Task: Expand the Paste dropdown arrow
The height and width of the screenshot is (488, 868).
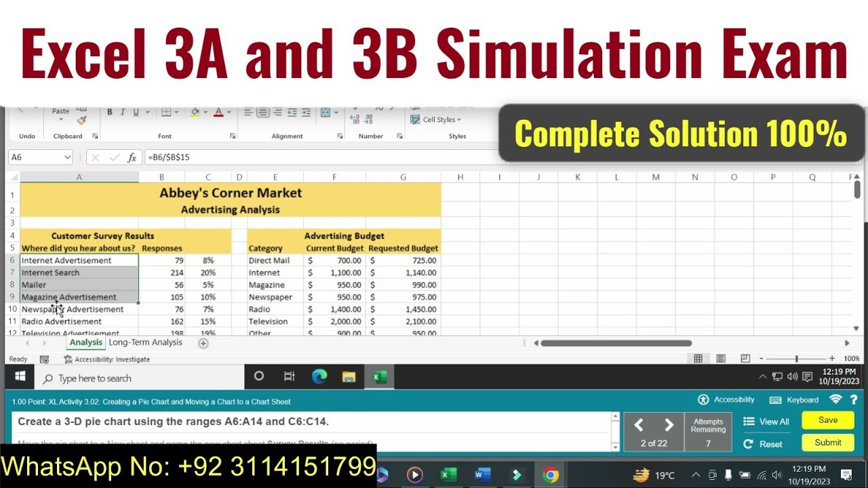Action: click(61, 119)
